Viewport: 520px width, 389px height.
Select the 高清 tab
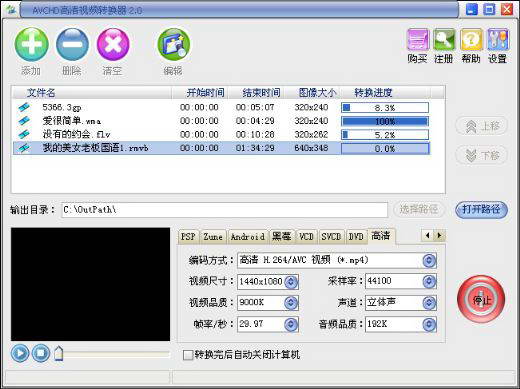(381, 236)
